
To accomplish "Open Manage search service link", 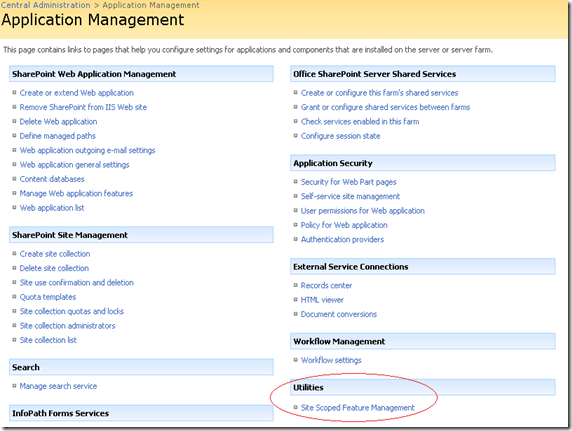I will pyautogui.click(x=58, y=386).
